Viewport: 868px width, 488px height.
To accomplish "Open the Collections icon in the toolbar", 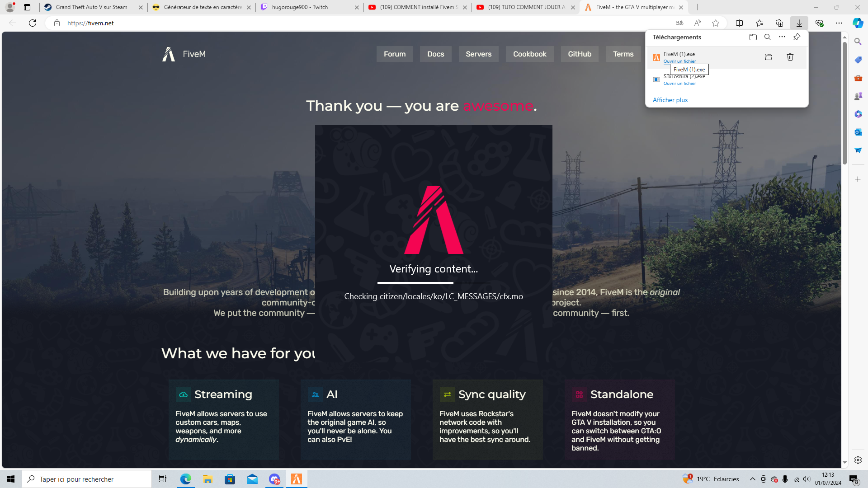I will (779, 23).
